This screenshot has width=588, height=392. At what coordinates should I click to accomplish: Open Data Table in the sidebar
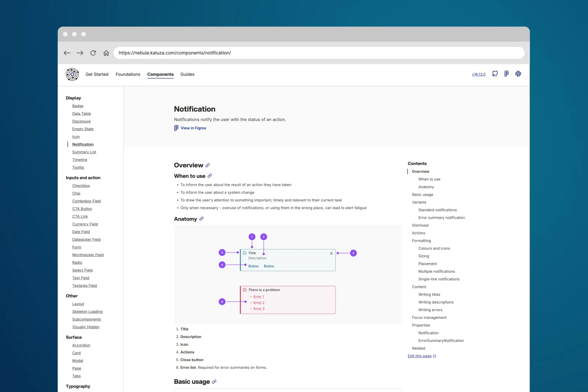point(82,114)
